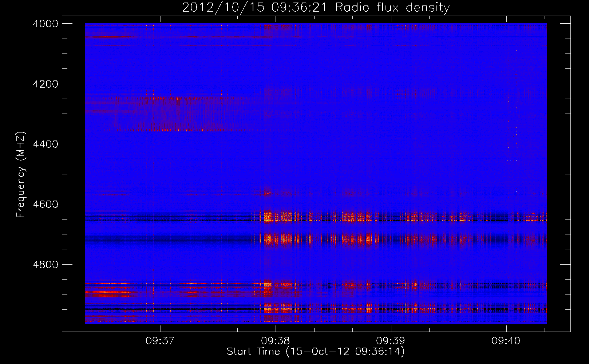
Task: Click the plot title '2012/10/15 09:36:21 Radio flux density'
Action: (x=316, y=7)
